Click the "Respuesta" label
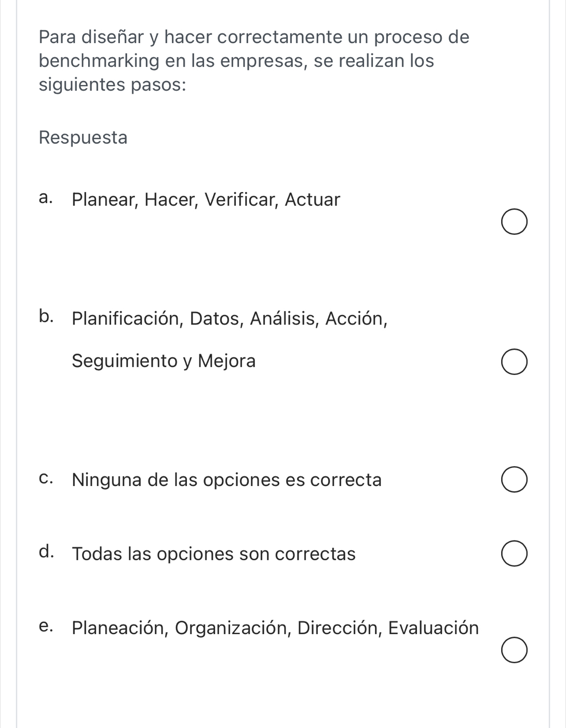This screenshot has width=566, height=728. [x=83, y=138]
